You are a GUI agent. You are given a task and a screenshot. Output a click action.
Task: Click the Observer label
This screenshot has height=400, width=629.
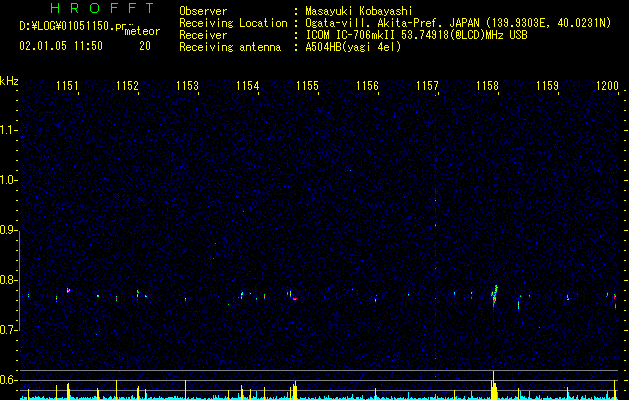point(203,11)
